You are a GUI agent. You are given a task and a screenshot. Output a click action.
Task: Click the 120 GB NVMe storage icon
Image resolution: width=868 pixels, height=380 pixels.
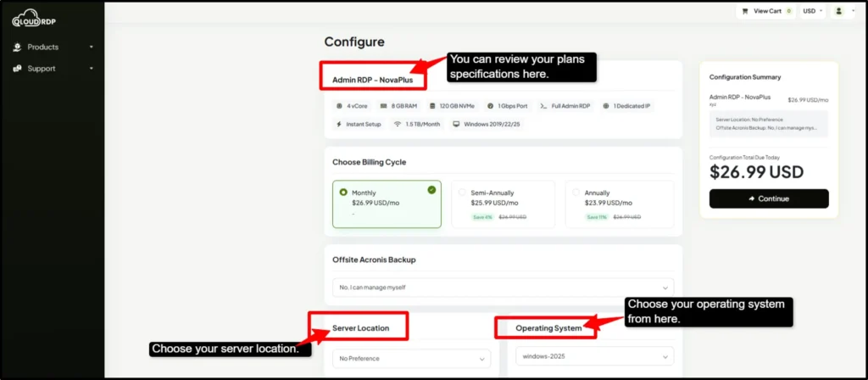pyautogui.click(x=432, y=106)
